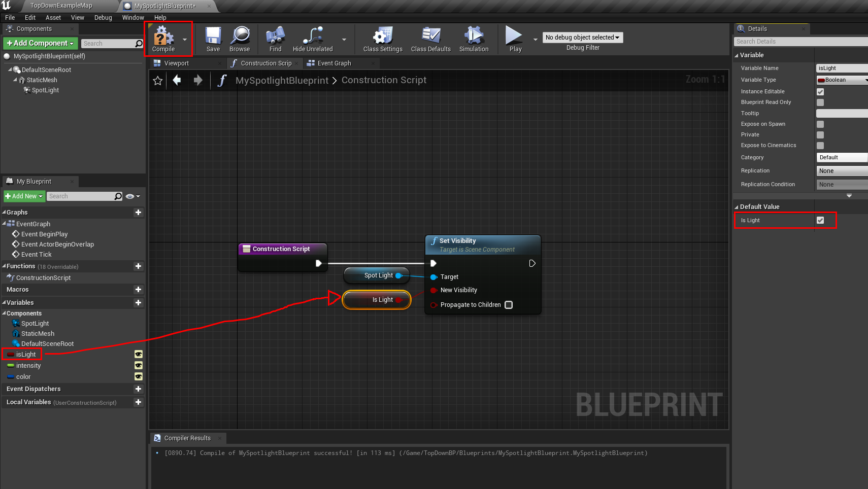Click the search magnifier in My Blueprint panel

[x=118, y=196]
